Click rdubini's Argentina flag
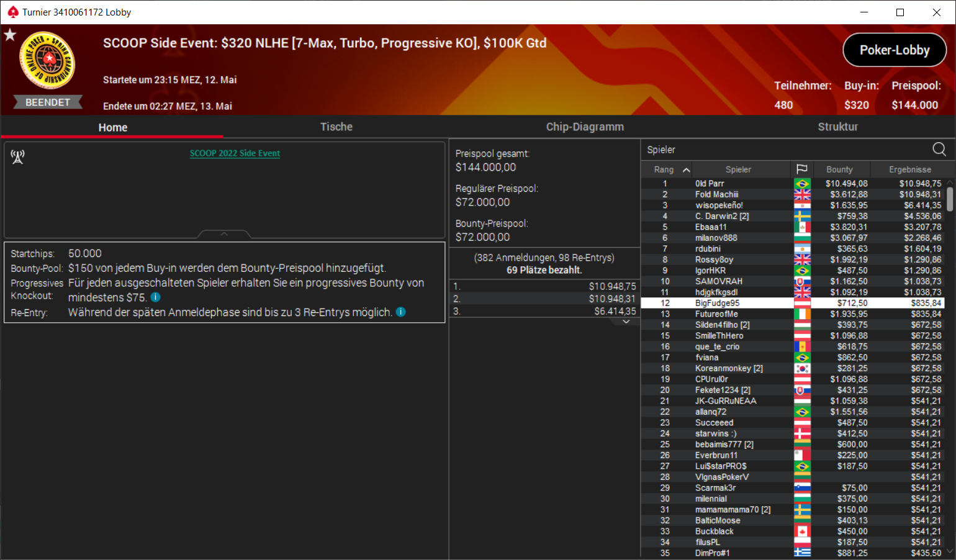Screen dimensions: 956x560 (x=802, y=249)
